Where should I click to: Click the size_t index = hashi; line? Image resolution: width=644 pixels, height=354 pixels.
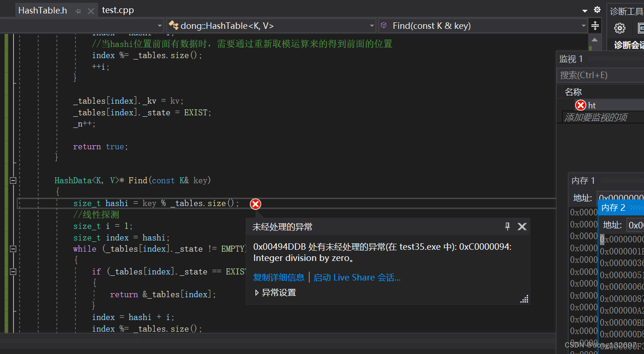121,238
